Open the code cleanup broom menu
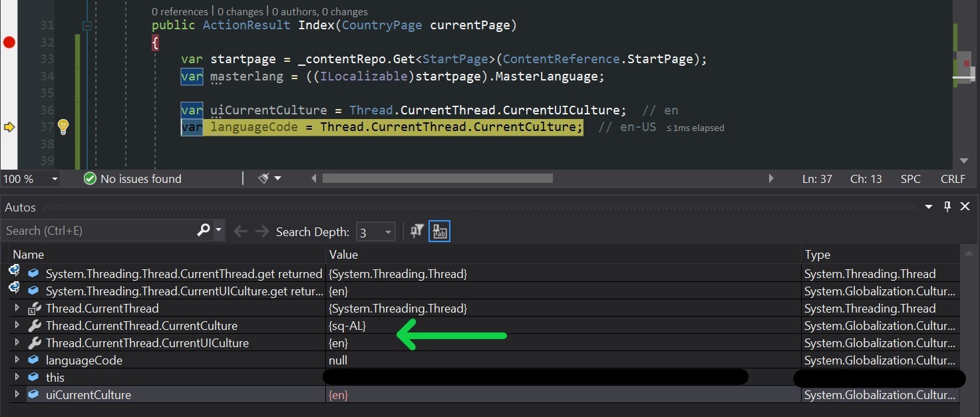The width and height of the screenshot is (980, 417). tap(269, 178)
